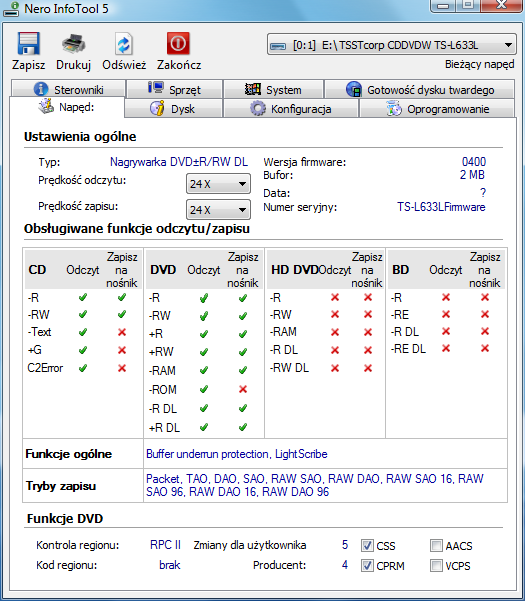Click the serial number TS-L633LFirmware
The width and height of the screenshot is (525, 601).
[441, 207]
